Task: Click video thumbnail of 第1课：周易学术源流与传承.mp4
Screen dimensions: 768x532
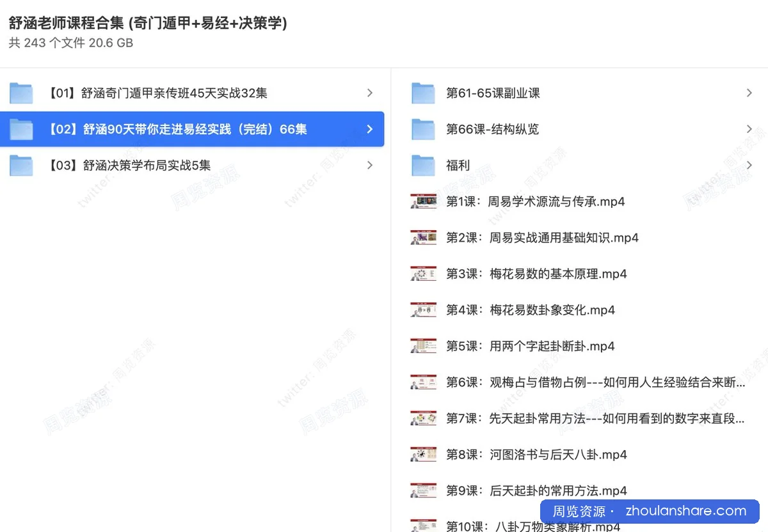Action: tap(423, 201)
